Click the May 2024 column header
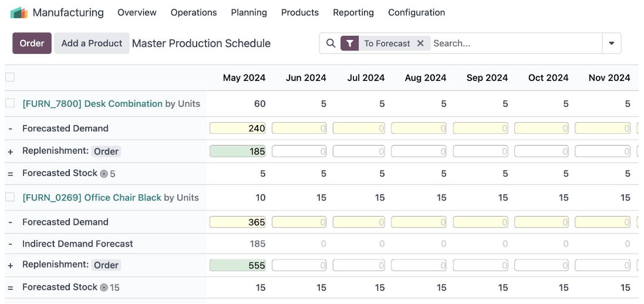 click(244, 77)
